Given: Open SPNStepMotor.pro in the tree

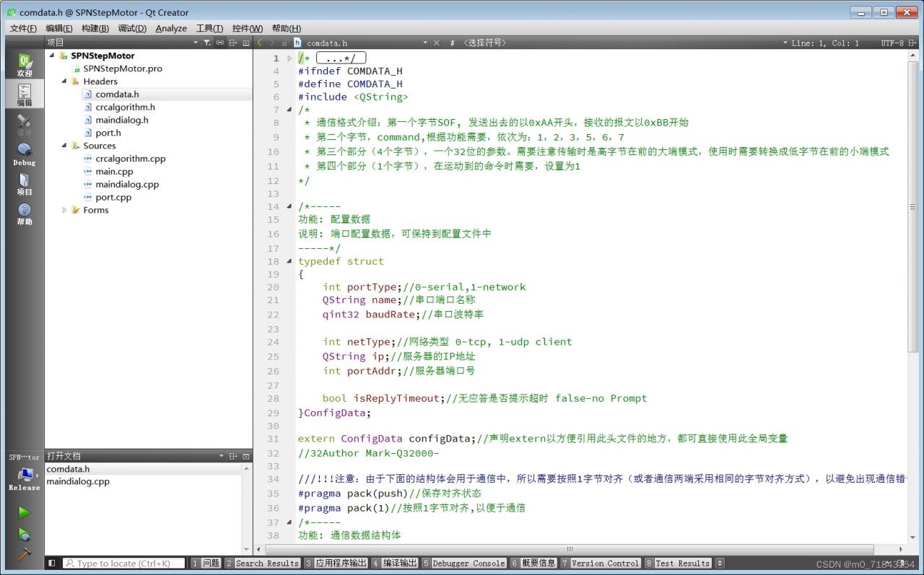Looking at the screenshot, I should [123, 69].
